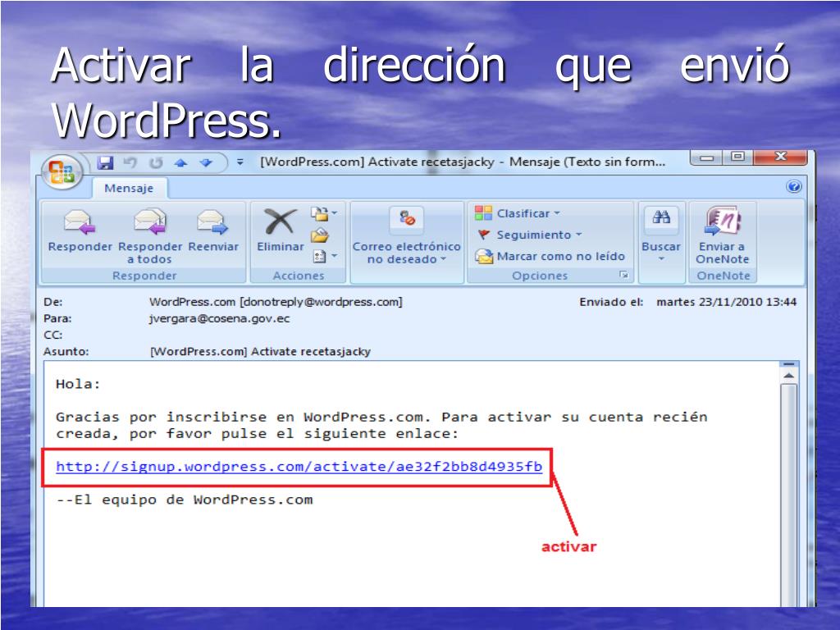Click the junk email blocked sender icon

click(x=407, y=218)
